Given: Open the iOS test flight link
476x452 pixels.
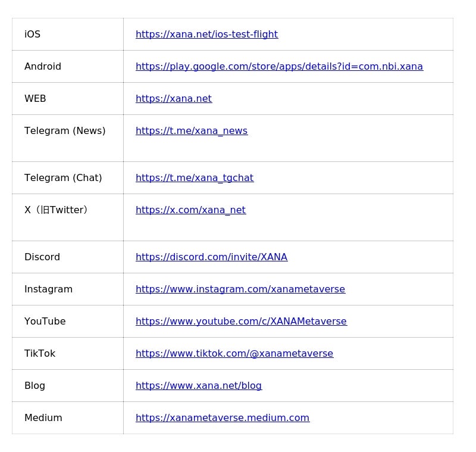Looking at the screenshot, I should [x=206, y=35].
